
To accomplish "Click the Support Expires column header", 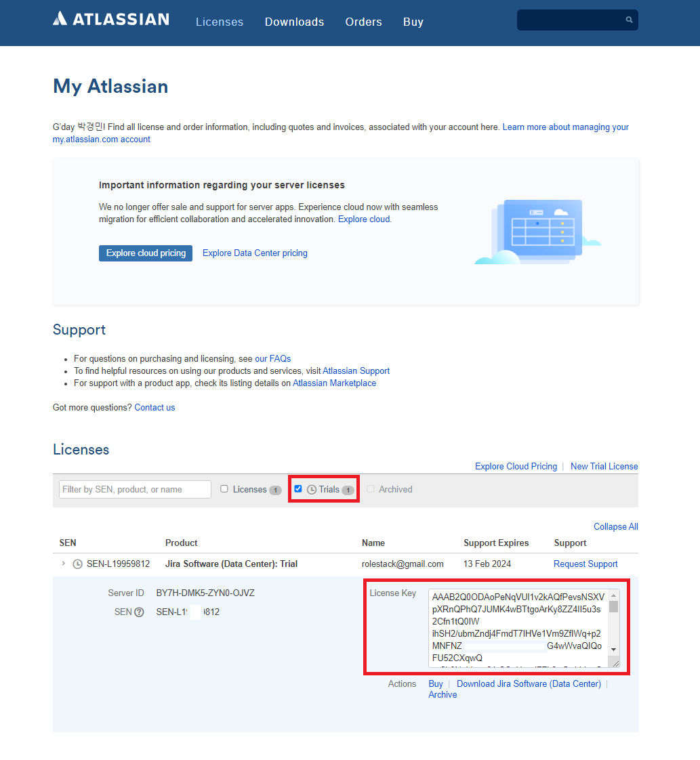I will [x=496, y=543].
